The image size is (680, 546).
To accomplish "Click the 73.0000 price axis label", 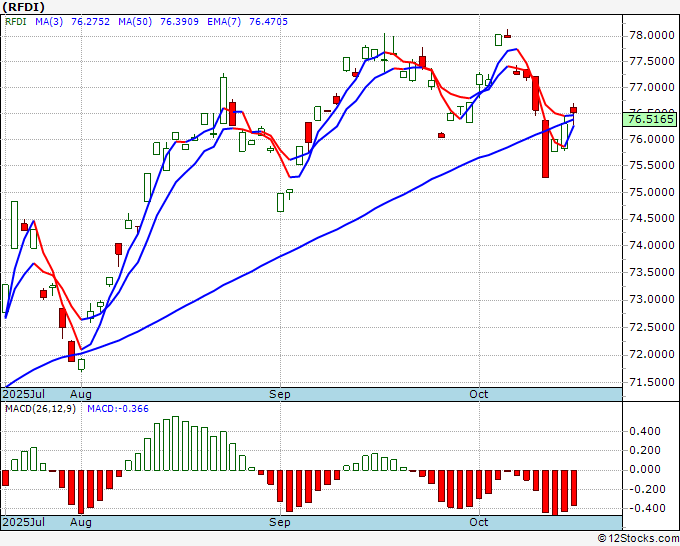I will 651,299.
